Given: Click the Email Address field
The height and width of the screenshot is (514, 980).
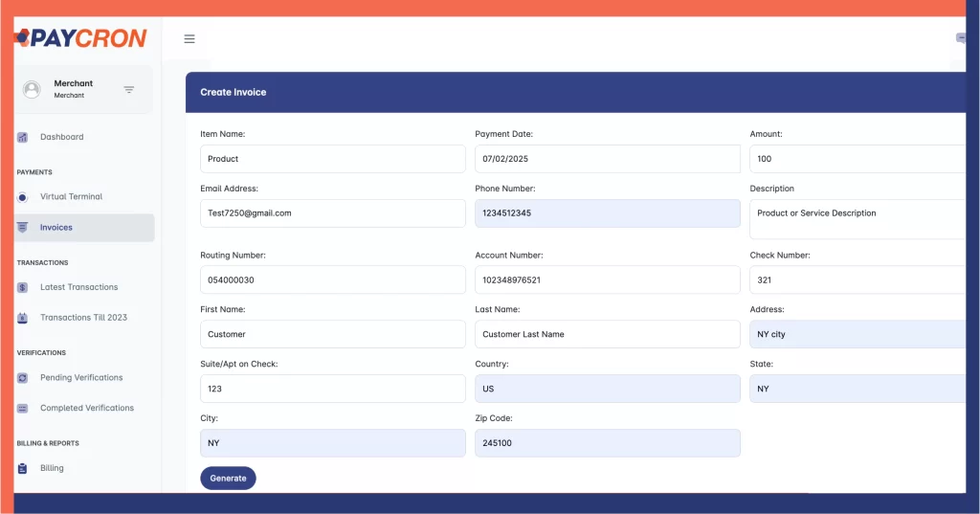Looking at the screenshot, I should point(332,213).
